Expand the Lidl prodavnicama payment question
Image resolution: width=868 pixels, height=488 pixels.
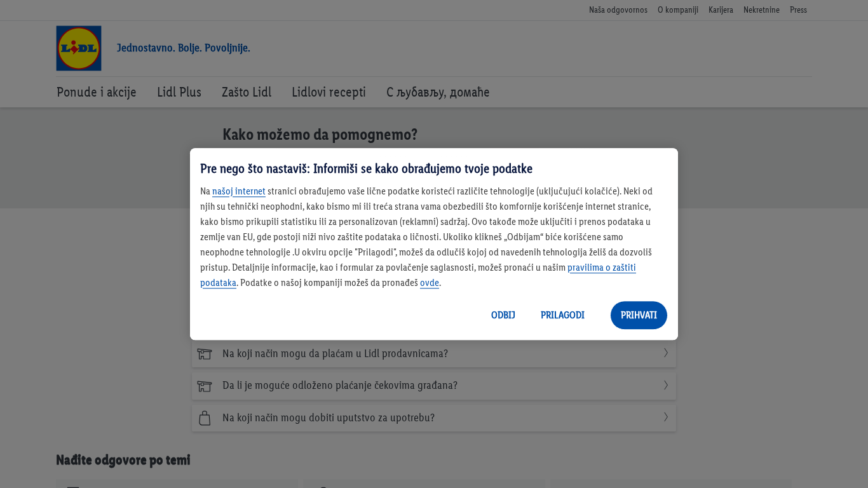click(665, 353)
